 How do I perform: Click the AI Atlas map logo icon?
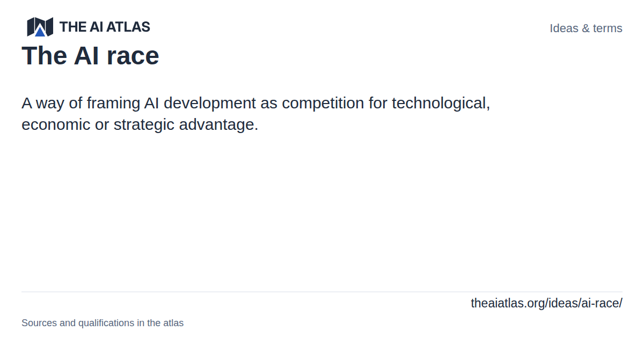[40, 27]
